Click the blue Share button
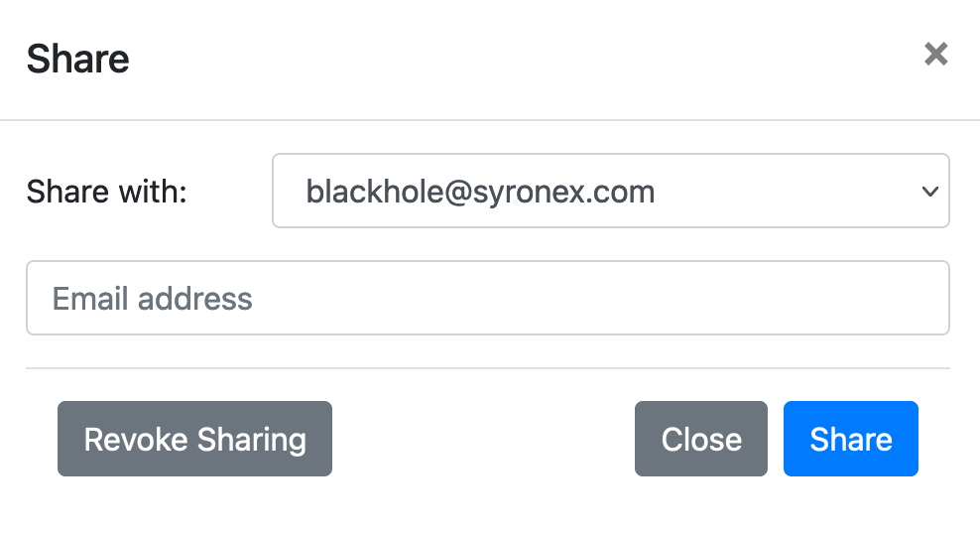 pos(851,439)
